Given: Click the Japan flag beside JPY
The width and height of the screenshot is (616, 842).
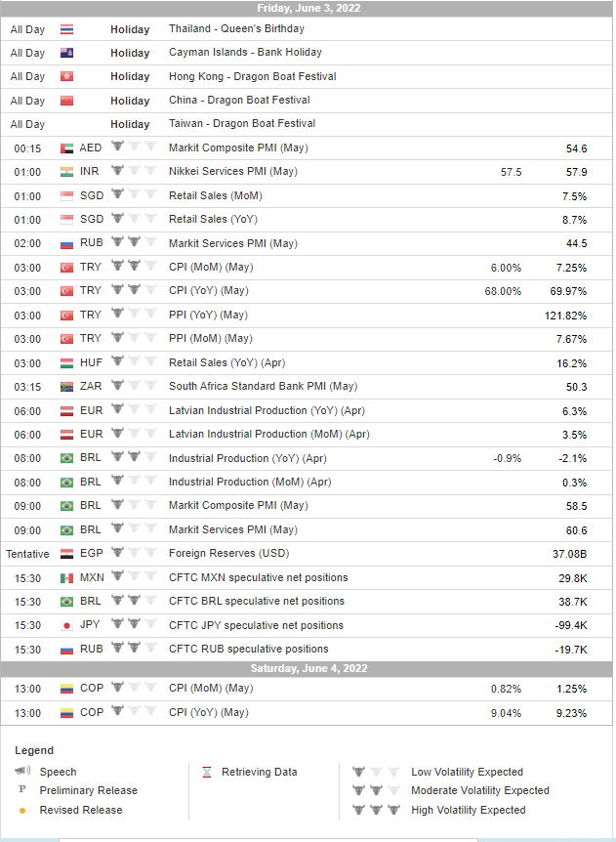Looking at the screenshot, I should coord(66,625).
